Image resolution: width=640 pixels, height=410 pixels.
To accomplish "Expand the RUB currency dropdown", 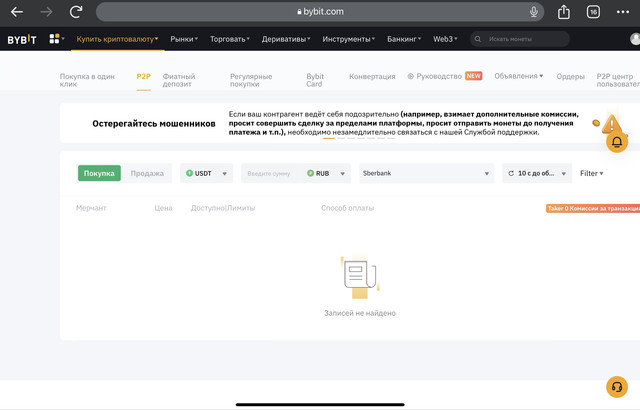I will point(327,173).
